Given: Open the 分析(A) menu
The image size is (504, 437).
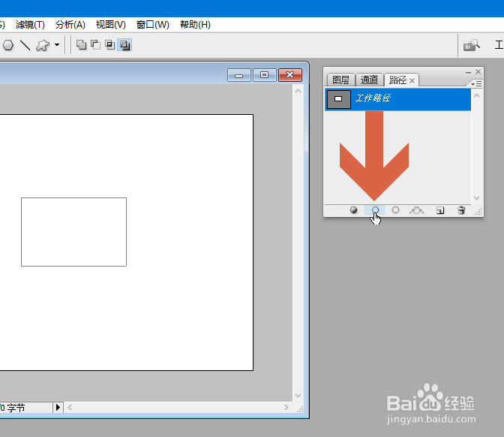Looking at the screenshot, I should coord(70,25).
